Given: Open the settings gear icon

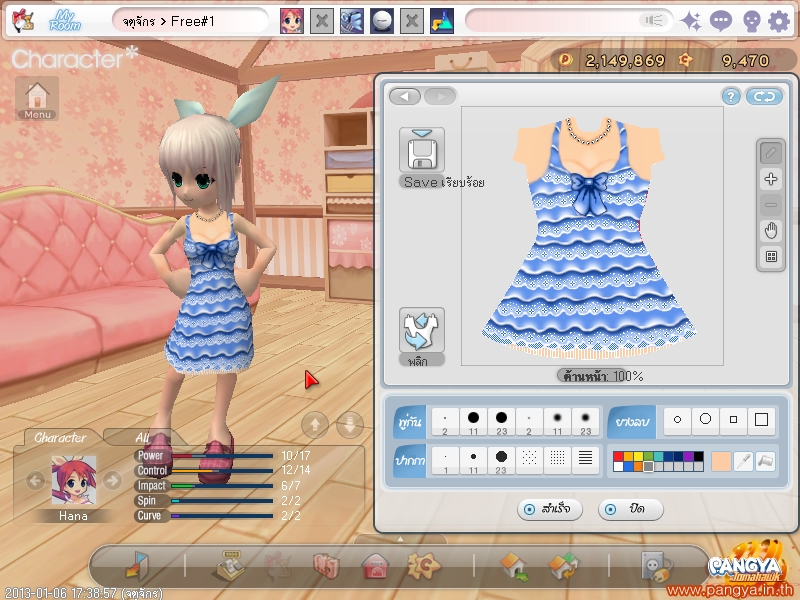Looking at the screenshot, I should point(779,21).
